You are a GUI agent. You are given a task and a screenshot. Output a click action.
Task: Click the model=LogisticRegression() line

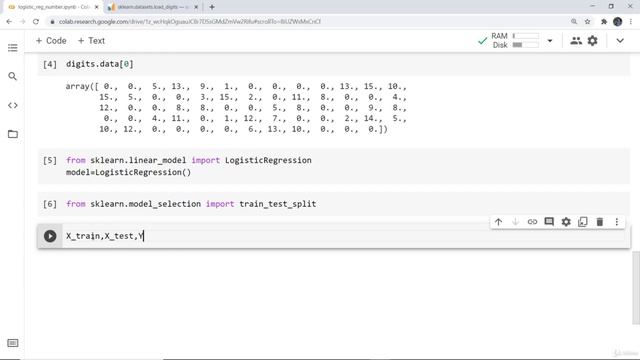pyautogui.click(x=129, y=172)
